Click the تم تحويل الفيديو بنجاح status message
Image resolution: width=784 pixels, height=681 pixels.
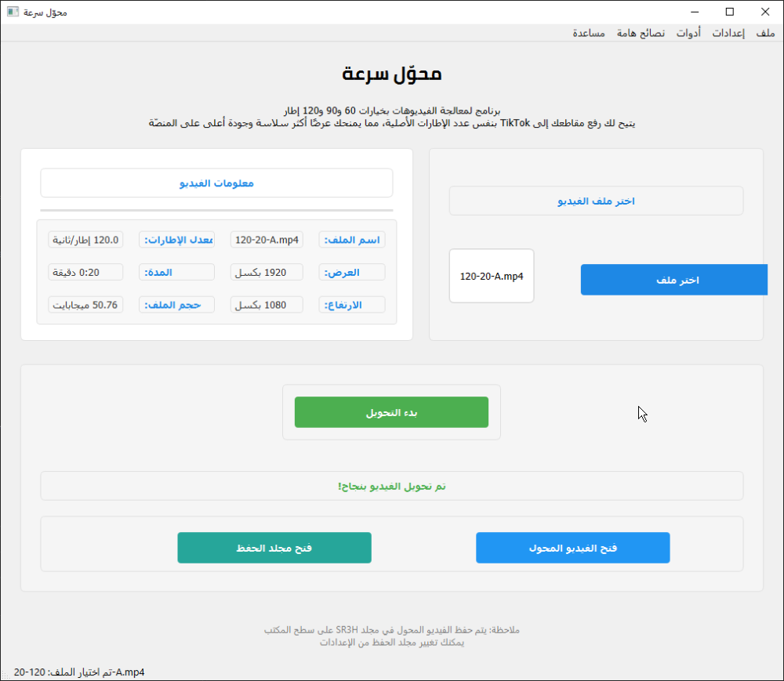[392, 487]
